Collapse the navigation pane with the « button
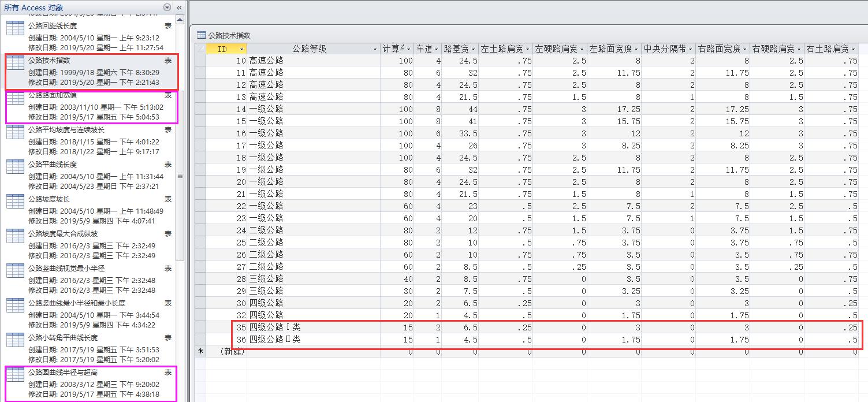The image size is (868, 402). click(x=179, y=8)
